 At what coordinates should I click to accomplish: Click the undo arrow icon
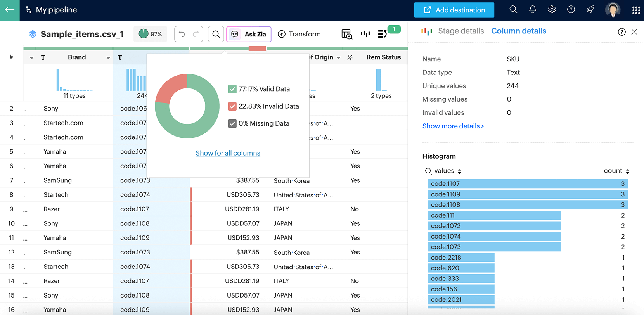click(182, 34)
